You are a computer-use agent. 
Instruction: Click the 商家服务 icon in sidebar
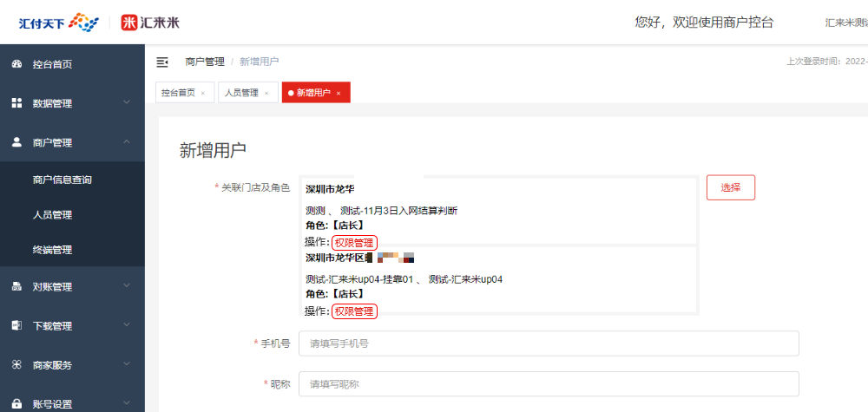(16, 365)
